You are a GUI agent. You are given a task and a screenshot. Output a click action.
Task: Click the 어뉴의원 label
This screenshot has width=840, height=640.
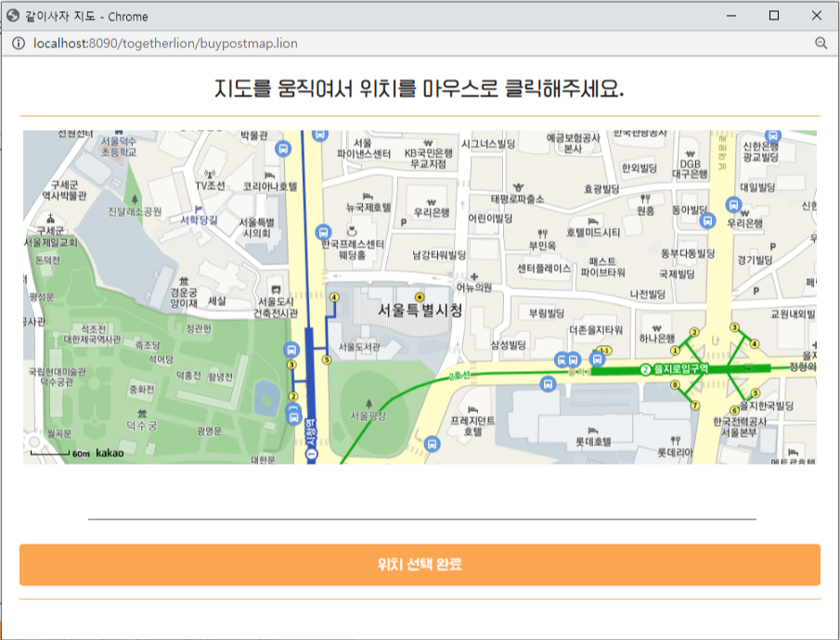point(474,288)
